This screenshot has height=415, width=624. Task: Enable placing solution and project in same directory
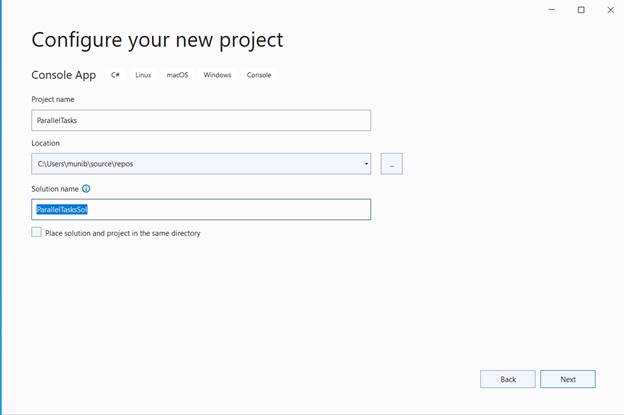(x=36, y=232)
